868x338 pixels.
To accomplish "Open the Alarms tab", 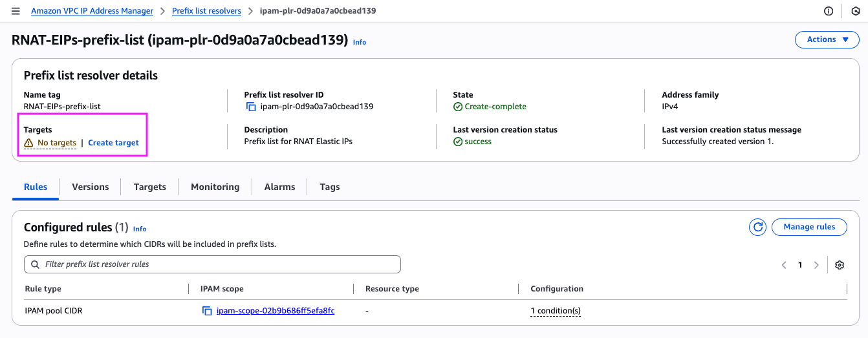I will tap(279, 187).
